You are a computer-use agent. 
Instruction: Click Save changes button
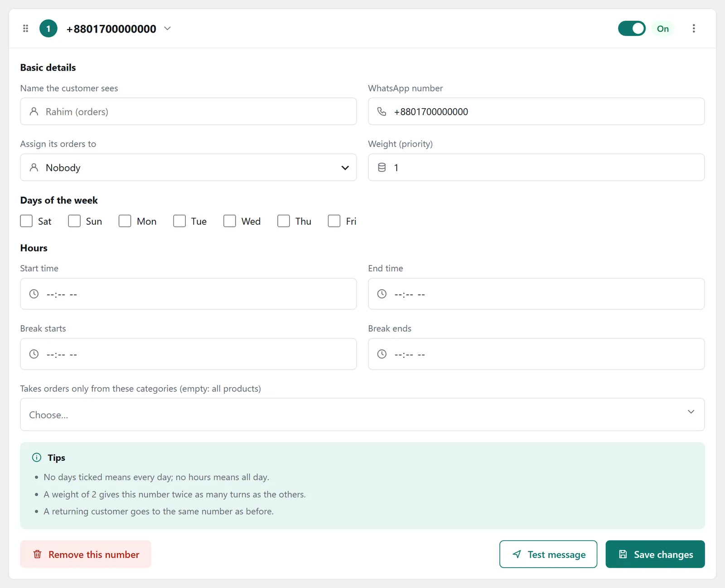[x=655, y=554]
